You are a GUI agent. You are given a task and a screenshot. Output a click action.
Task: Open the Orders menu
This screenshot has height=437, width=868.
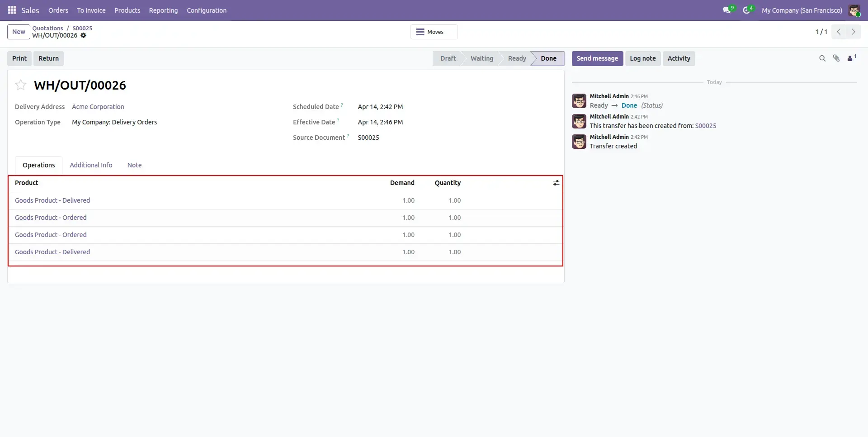click(x=58, y=10)
